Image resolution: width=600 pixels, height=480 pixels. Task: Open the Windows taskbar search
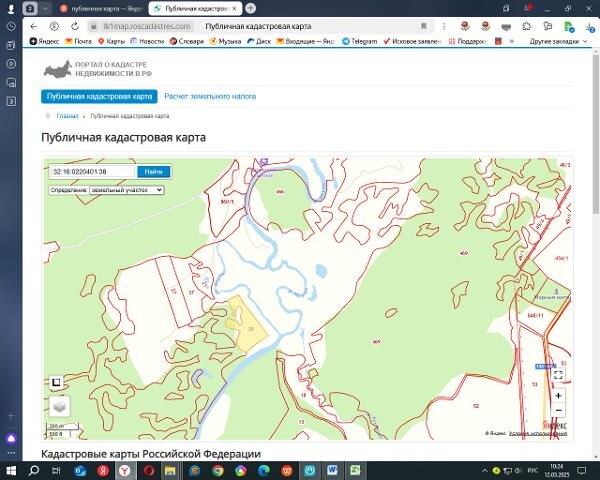tap(34, 470)
